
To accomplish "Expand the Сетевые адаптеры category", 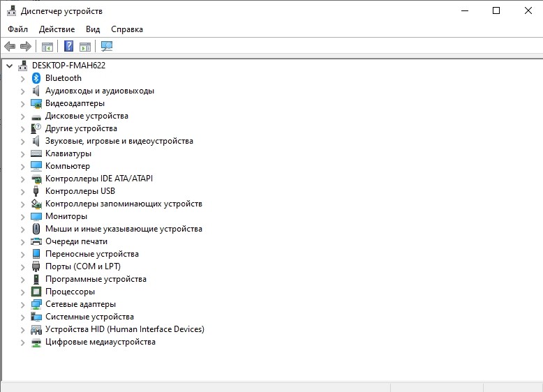I will pos(22,305).
